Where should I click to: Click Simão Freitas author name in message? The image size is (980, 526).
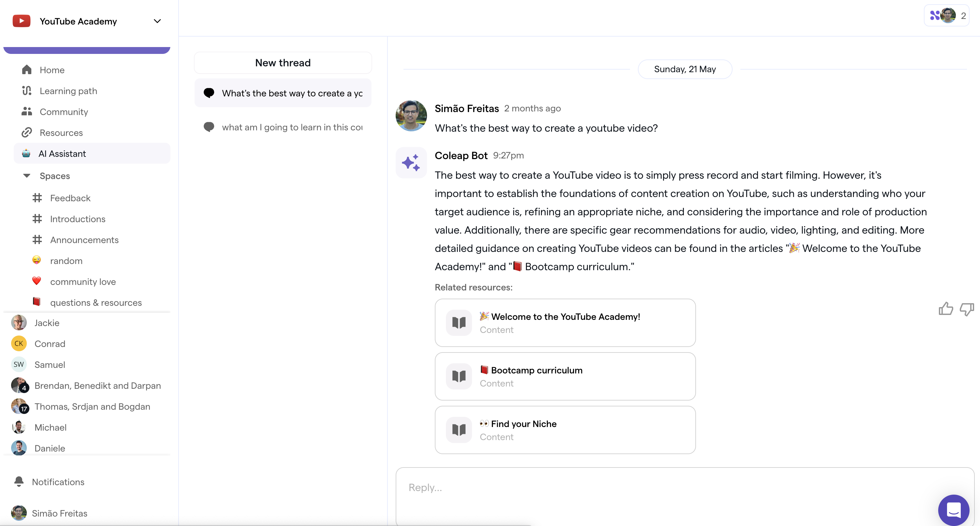(x=467, y=108)
